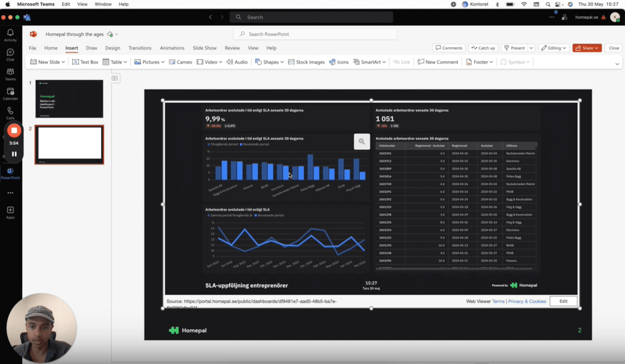Insert a Text Box

[x=85, y=62]
